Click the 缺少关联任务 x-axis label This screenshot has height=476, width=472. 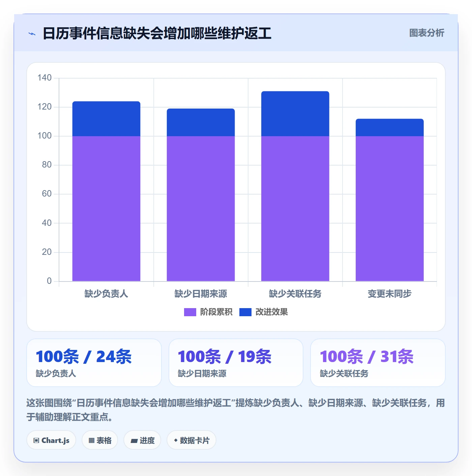click(295, 294)
